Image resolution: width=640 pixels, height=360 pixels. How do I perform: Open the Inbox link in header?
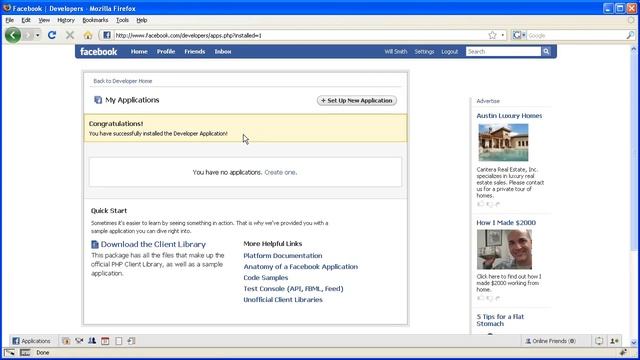223,51
